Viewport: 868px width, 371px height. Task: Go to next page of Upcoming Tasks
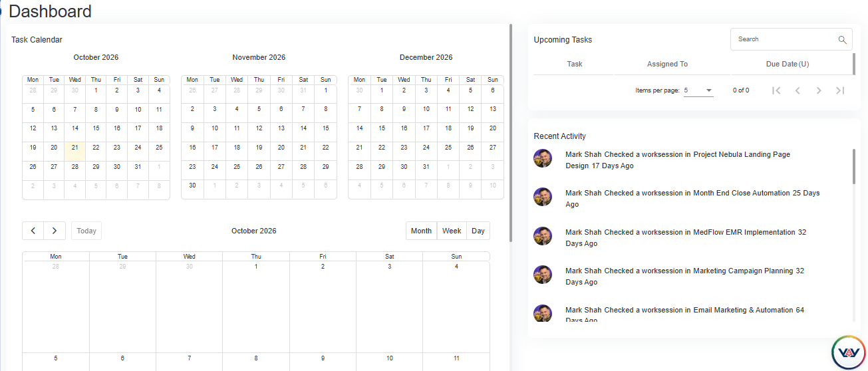(x=819, y=90)
